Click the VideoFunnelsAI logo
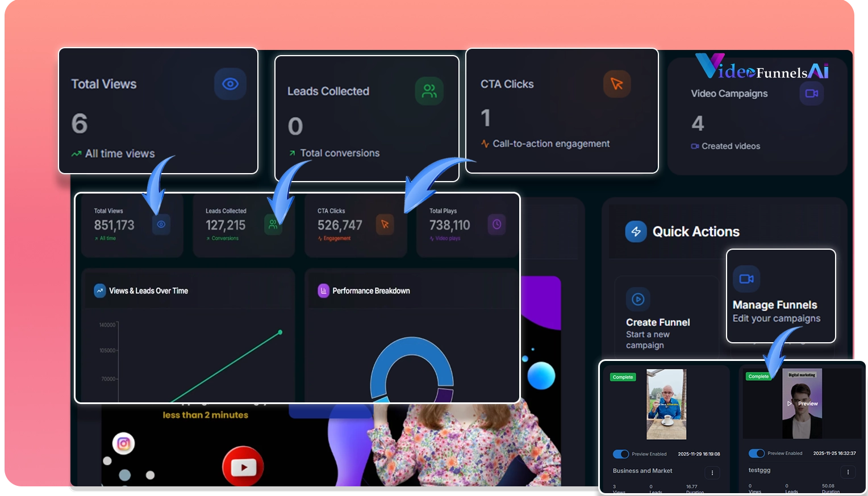Screen dimensions: 868x496 [762, 67]
